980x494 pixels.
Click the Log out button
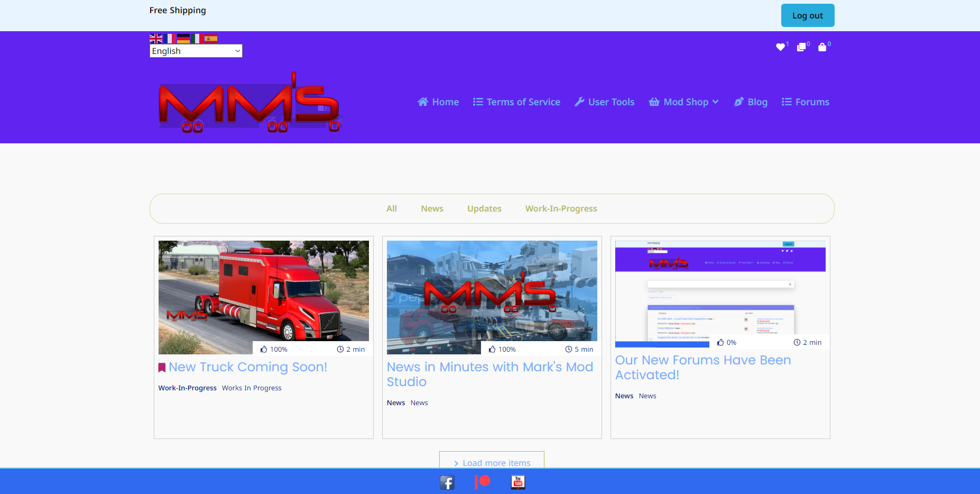pos(807,15)
